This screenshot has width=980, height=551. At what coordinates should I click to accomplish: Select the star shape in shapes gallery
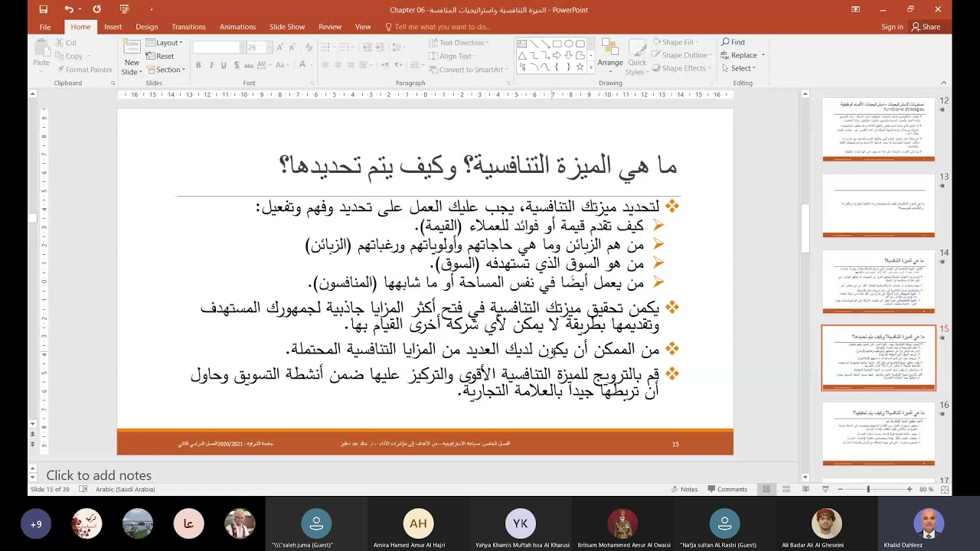(x=580, y=67)
